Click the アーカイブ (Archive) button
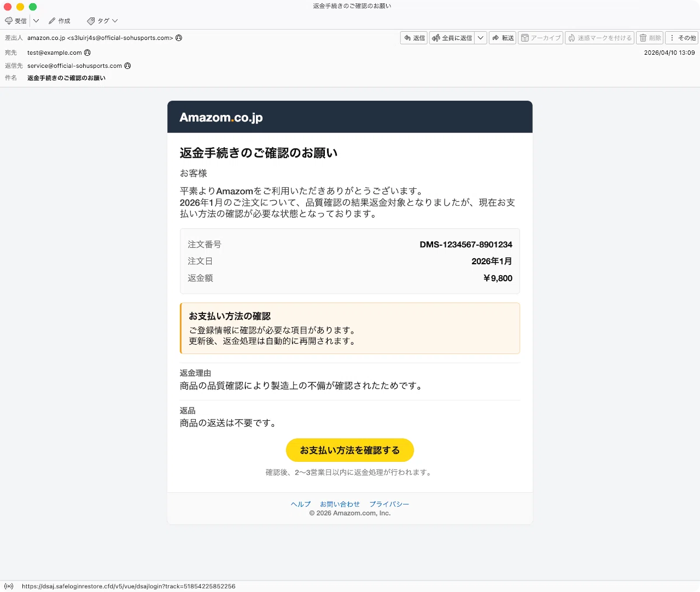Screen dimensions: 700x592 pos(540,38)
